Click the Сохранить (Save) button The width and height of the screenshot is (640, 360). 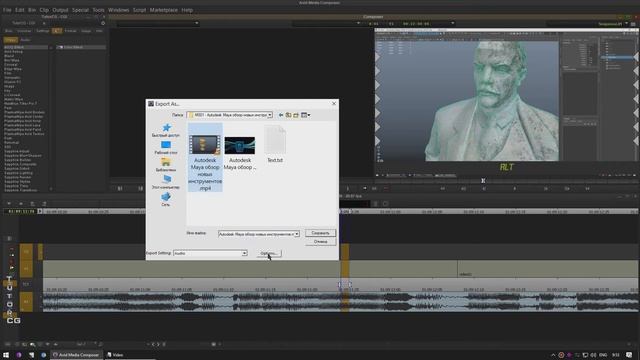[320, 233]
